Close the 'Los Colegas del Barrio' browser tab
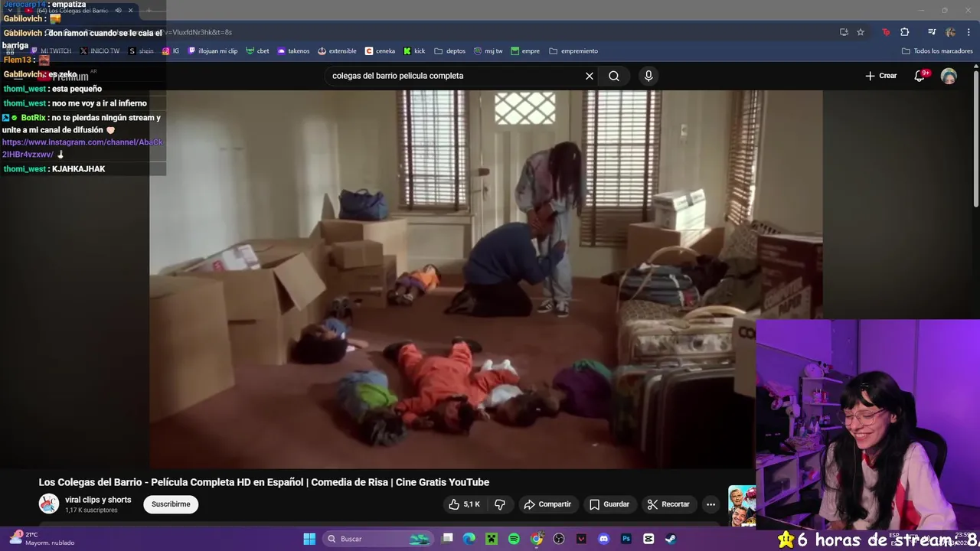Viewport: 980px width, 551px height. coord(130,11)
